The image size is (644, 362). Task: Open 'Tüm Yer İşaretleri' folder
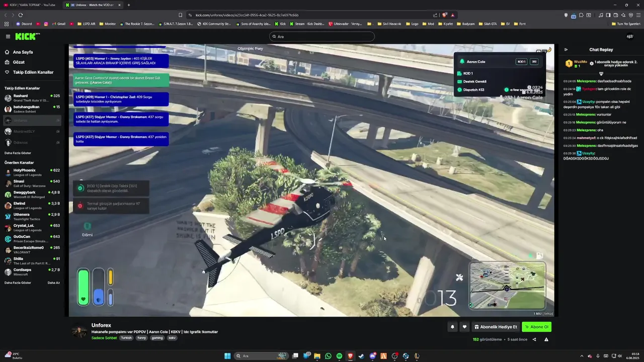coord(626,24)
